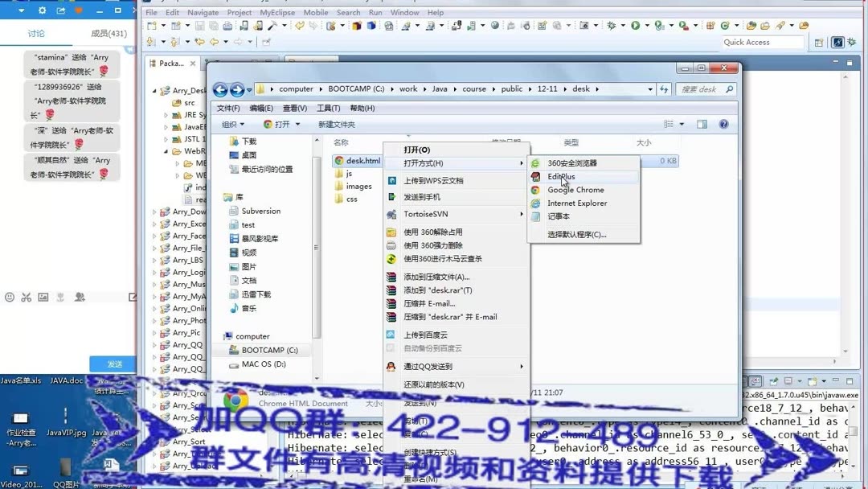The height and width of the screenshot is (489, 868).
Task: Click the desk search box in Explorer
Action: coord(705,88)
